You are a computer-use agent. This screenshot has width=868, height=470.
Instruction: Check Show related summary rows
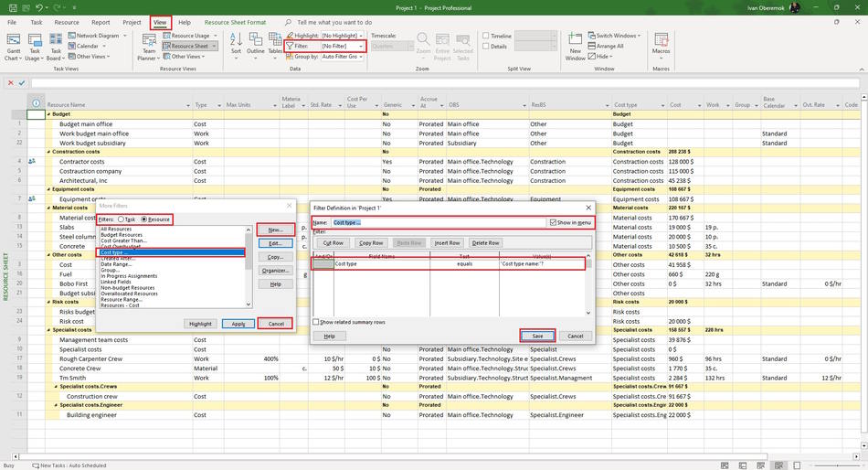click(x=315, y=322)
